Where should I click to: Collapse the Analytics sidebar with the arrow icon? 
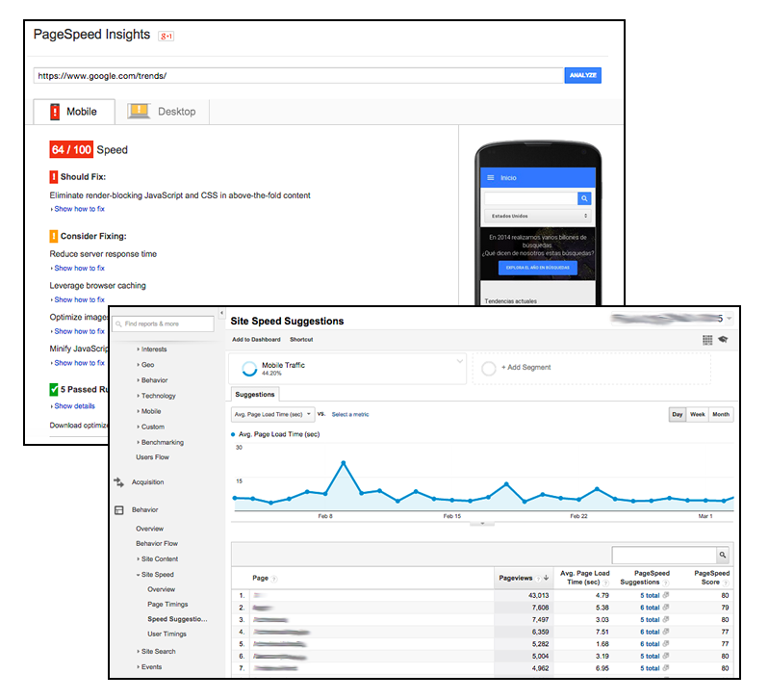[221, 313]
